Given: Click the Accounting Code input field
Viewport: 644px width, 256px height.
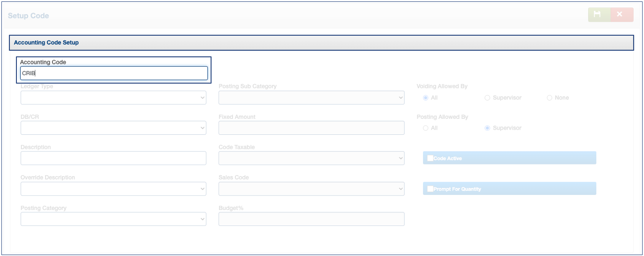Looking at the screenshot, I should pyautogui.click(x=114, y=73).
